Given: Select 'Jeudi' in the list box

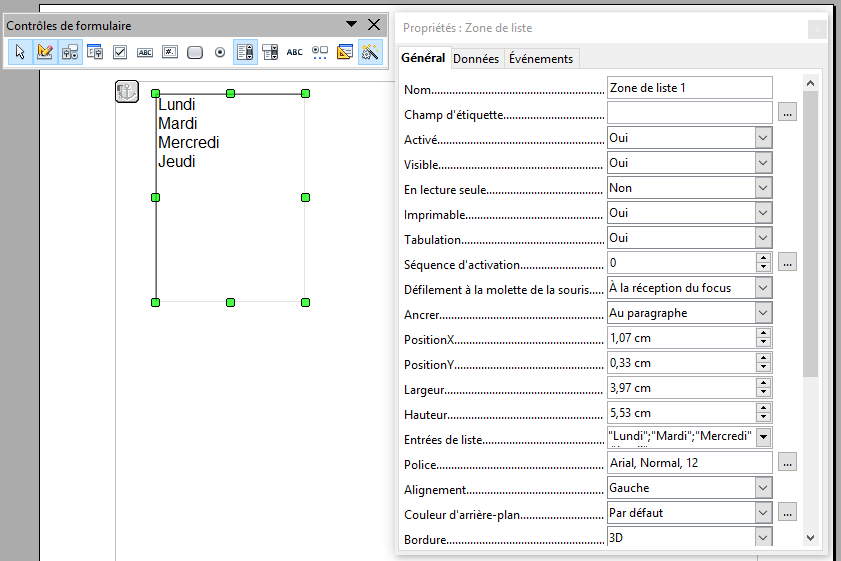Looking at the screenshot, I should point(176,161).
